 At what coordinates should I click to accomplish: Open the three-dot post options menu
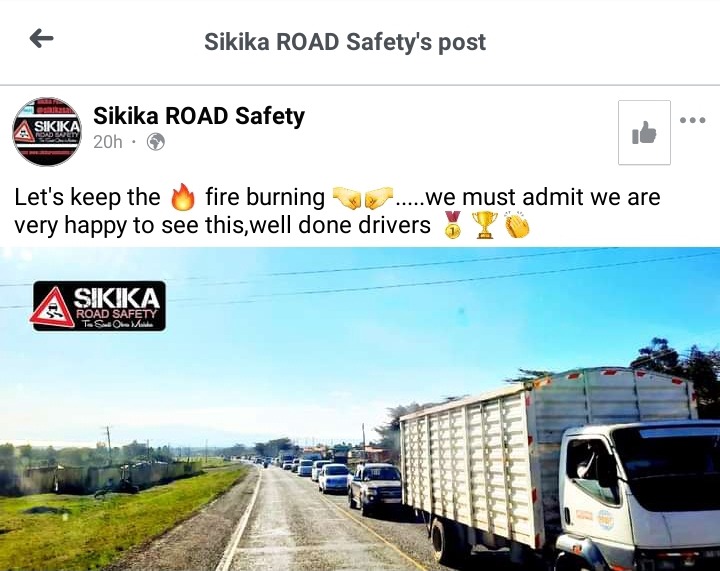click(692, 120)
